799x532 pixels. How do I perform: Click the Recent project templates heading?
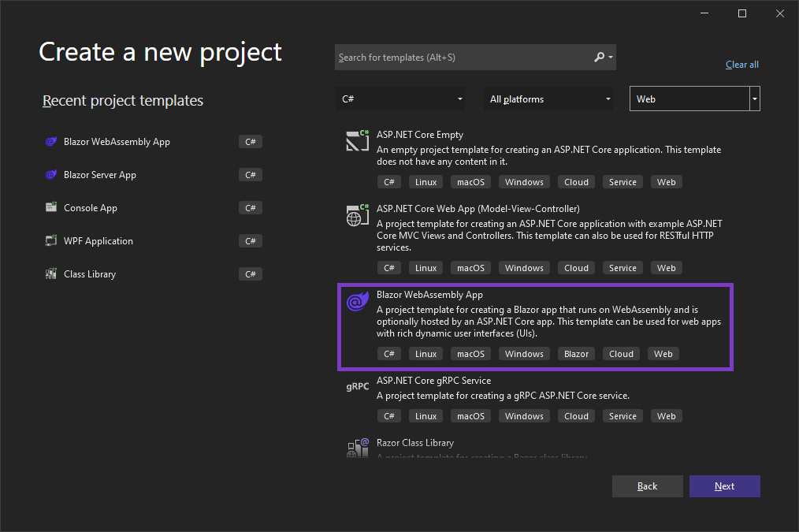coord(123,100)
